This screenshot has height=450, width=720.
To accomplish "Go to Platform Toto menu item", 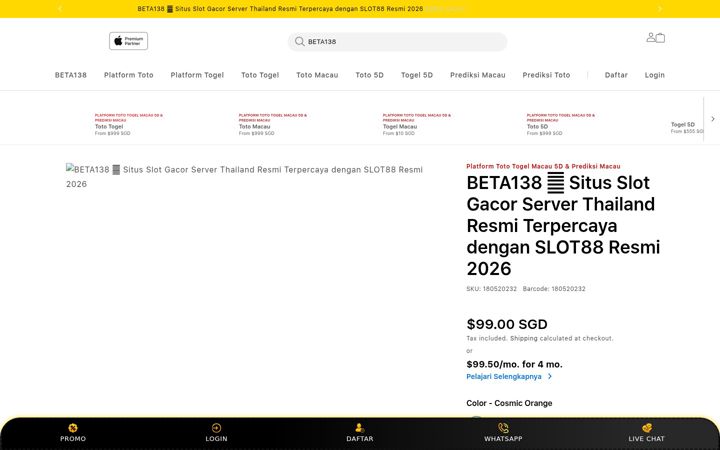I will pos(129,75).
